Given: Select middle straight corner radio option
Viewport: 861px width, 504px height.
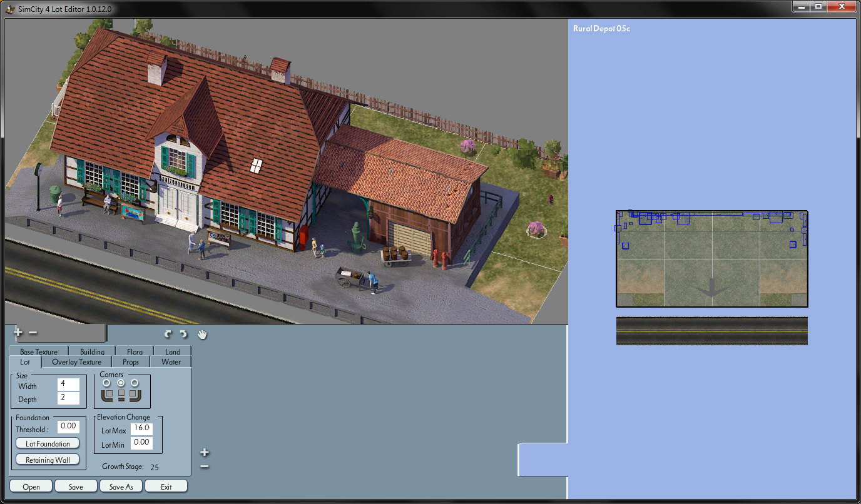Looking at the screenshot, I should (x=121, y=383).
